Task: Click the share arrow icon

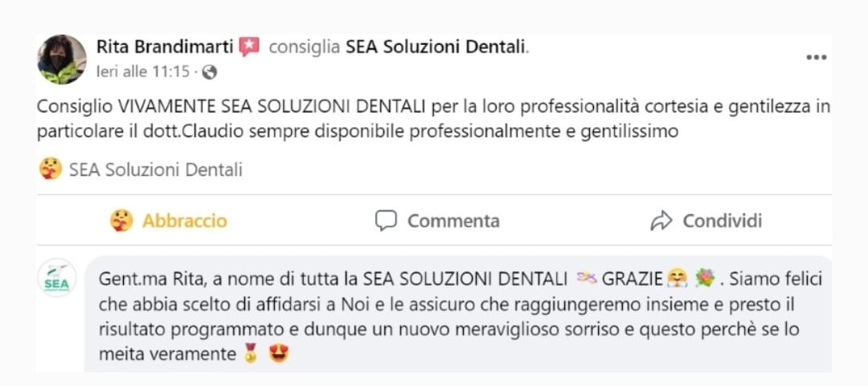Action: click(661, 221)
